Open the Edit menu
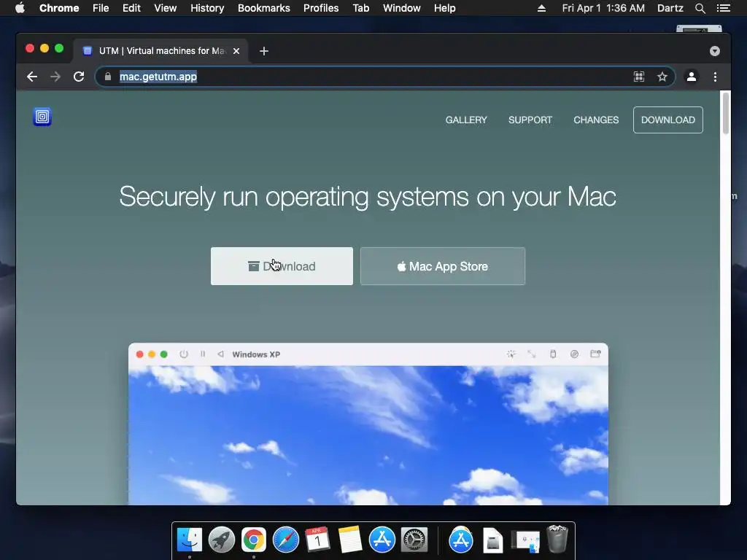The height and width of the screenshot is (560, 747). [x=131, y=8]
